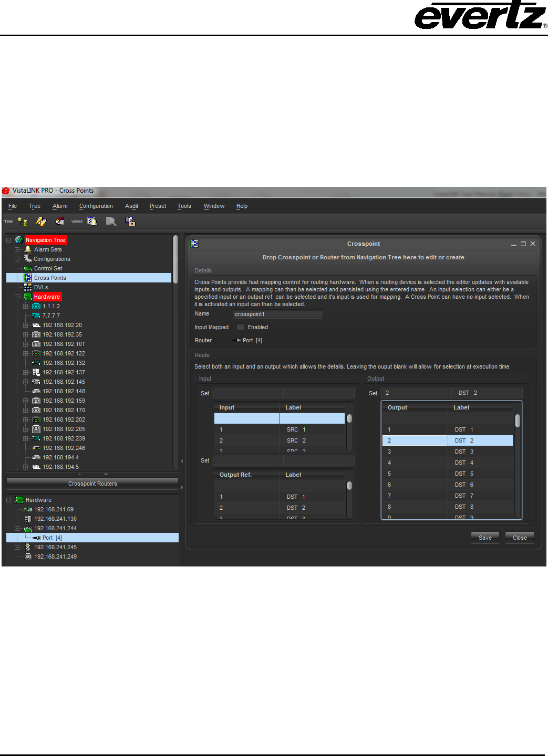Open the File menu
This screenshot has height=756, width=548.
pyautogui.click(x=13, y=206)
